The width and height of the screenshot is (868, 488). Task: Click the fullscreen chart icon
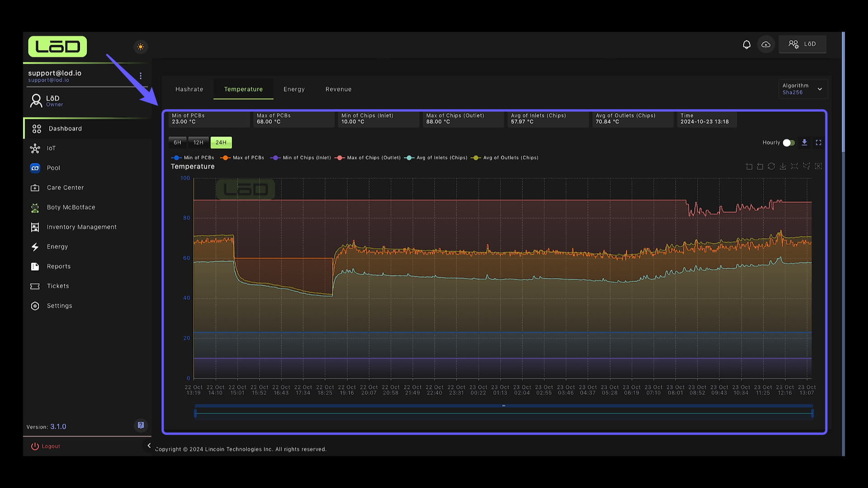(818, 142)
